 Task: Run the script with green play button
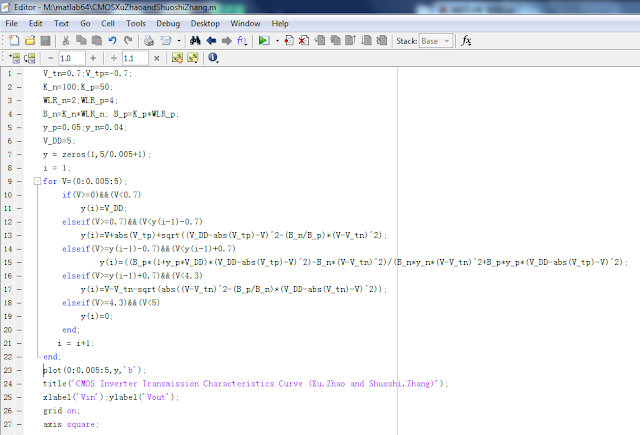[264, 40]
